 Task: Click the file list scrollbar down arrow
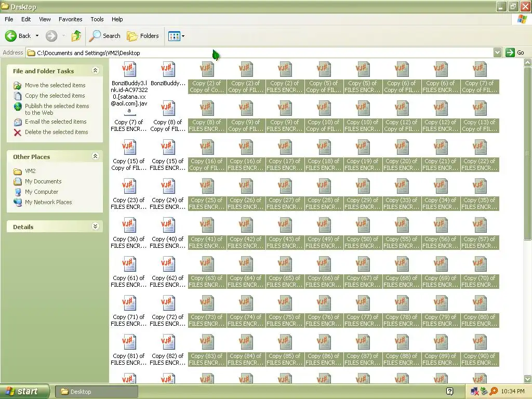click(528, 379)
